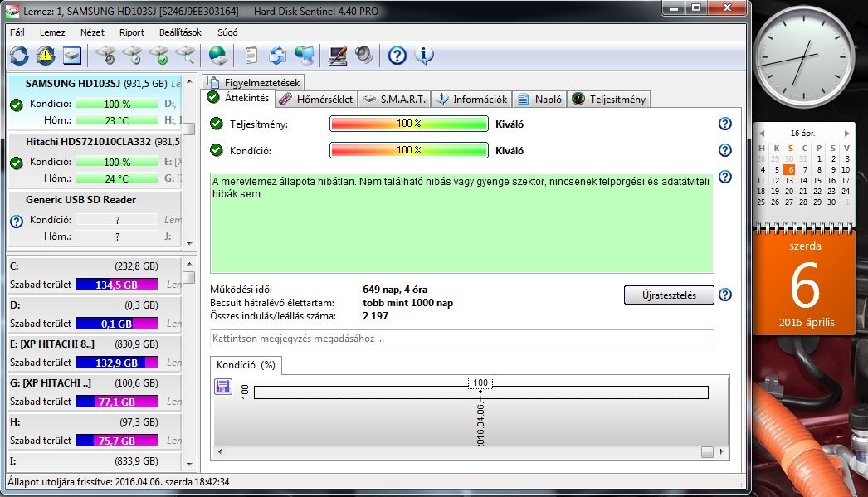Click the E: free space bar 132,9 GB
Screen dimensions: 868x497
[x=117, y=363]
